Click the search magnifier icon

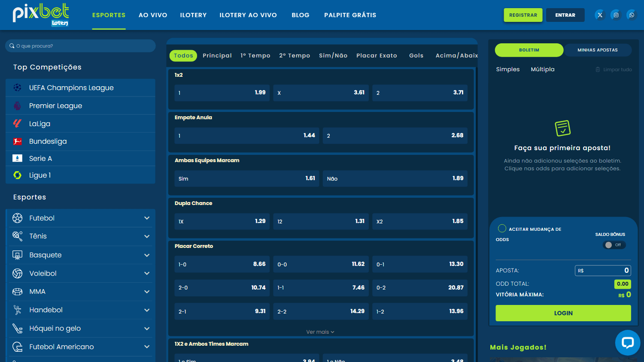click(12, 46)
